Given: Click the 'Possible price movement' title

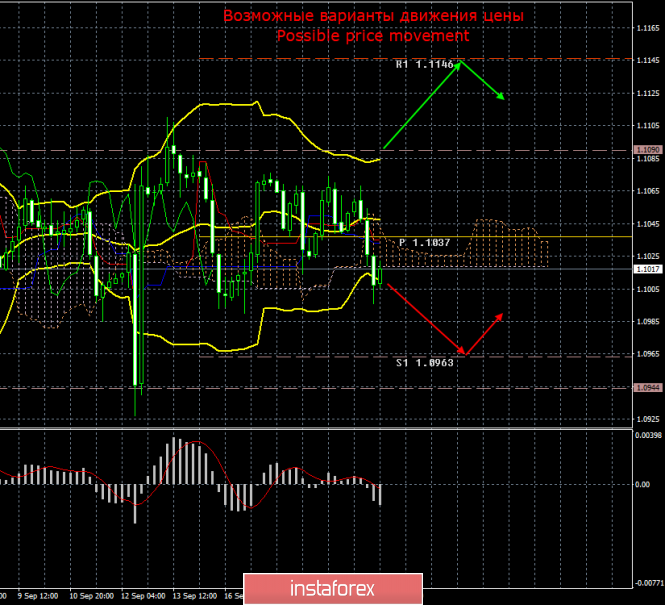Looking at the screenshot, I should (x=372, y=35).
